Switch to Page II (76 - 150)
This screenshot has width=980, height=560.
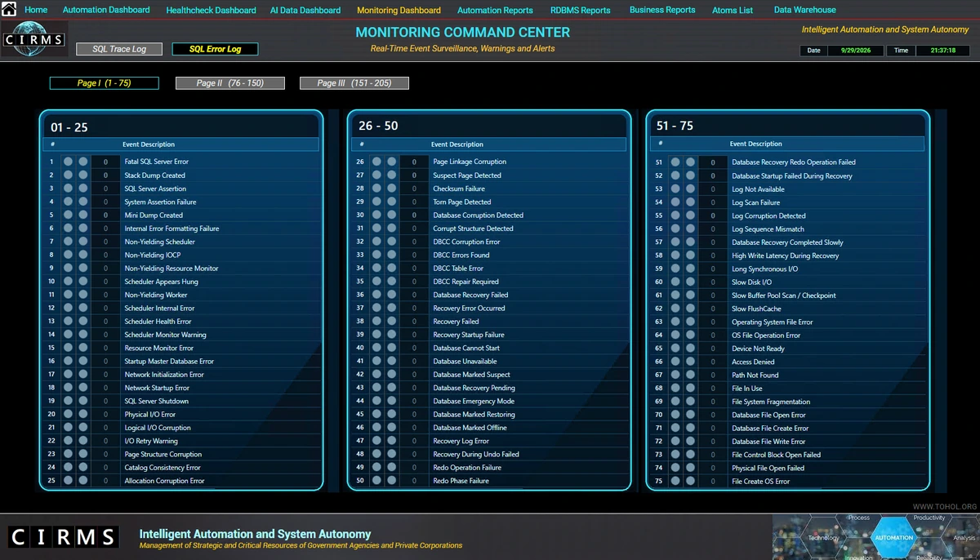tap(230, 83)
